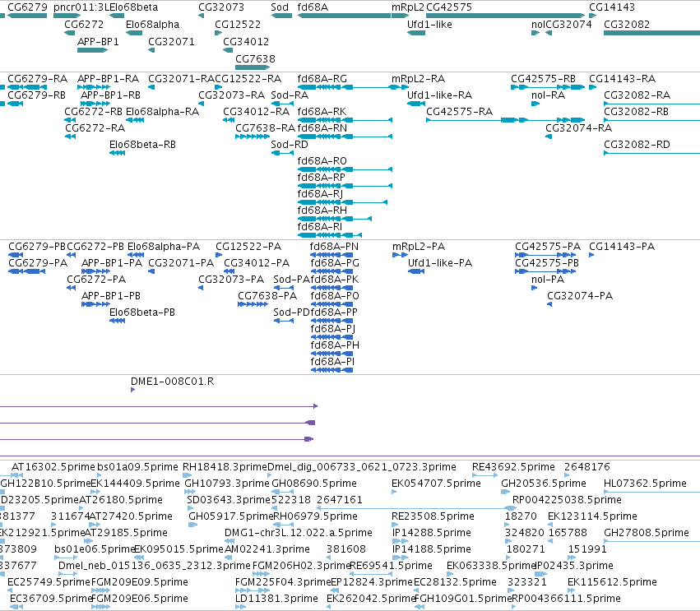Image resolution: width=700 pixels, height=611 pixels.
Task: Click the RE43692.5prime EST label
Action: click(x=513, y=467)
